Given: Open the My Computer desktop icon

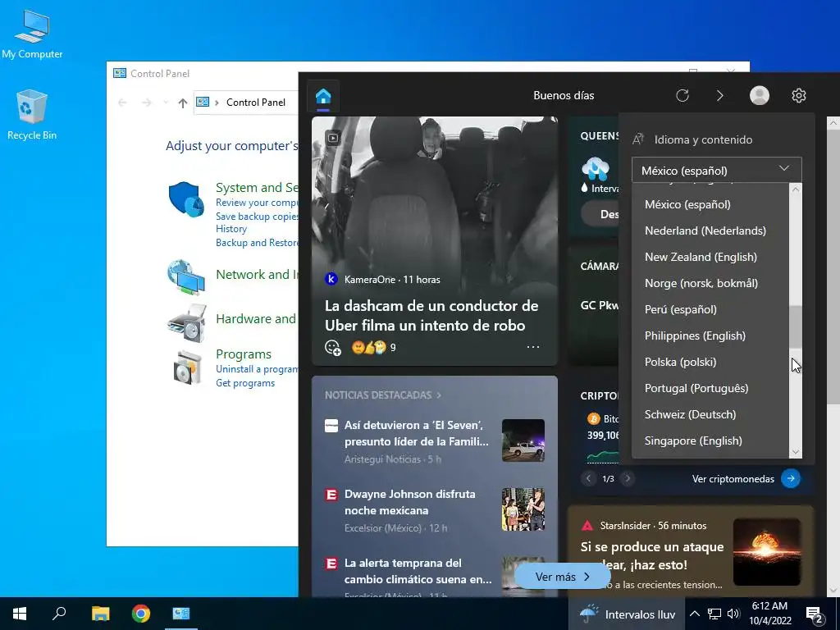Looking at the screenshot, I should 32,34.
